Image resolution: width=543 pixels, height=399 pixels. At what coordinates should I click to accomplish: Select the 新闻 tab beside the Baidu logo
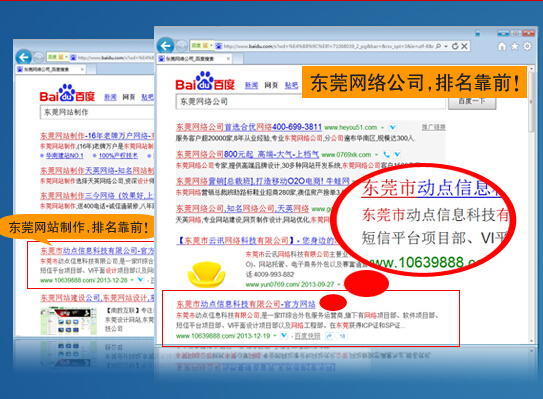(251, 85)
